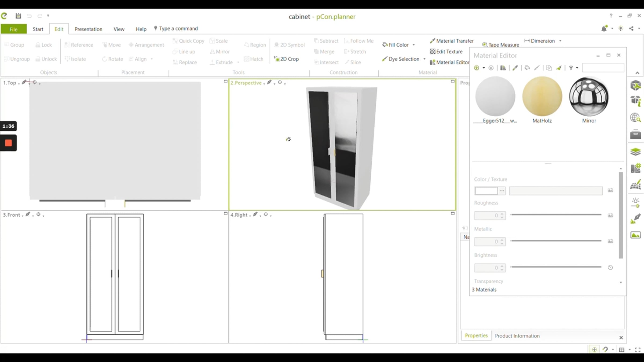Click the Metallic slider track
644x362 pixels.
[556, 241]
